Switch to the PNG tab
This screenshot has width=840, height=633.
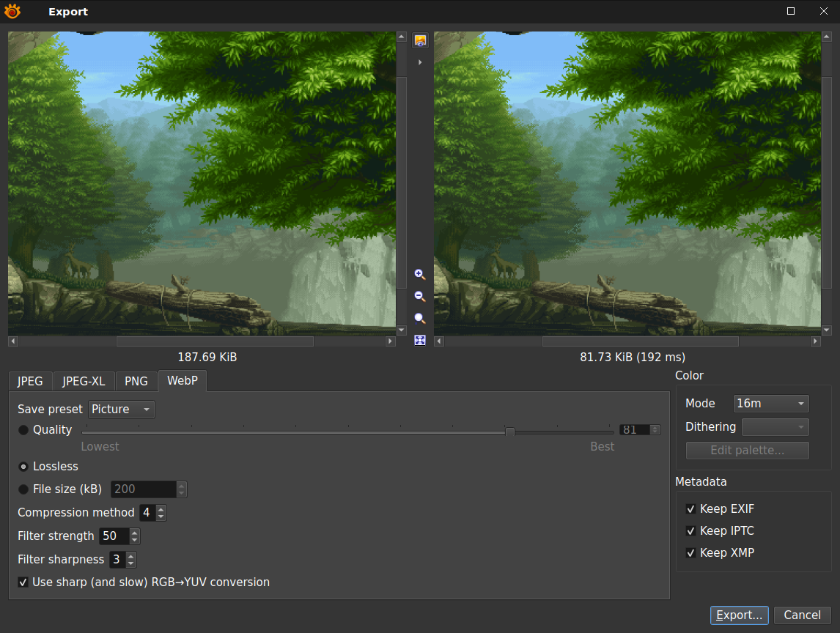(x=136, y=381)
